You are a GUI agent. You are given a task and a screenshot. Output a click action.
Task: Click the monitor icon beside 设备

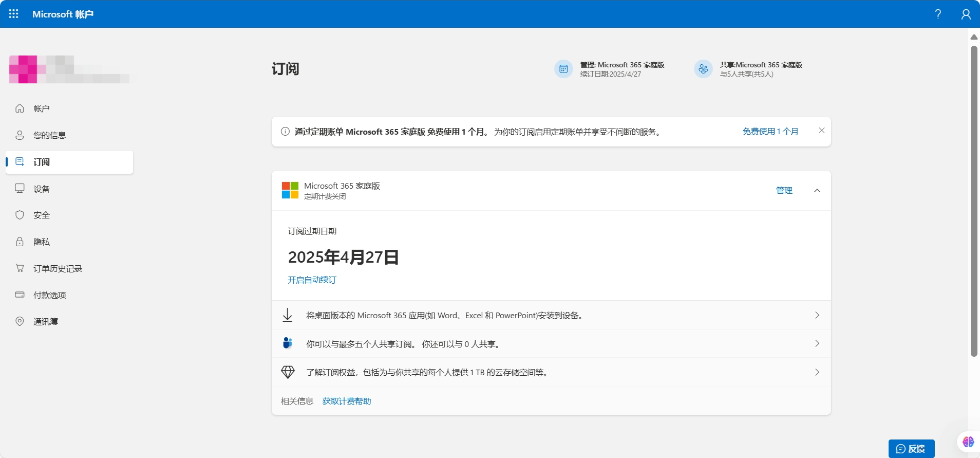[20, 189]
